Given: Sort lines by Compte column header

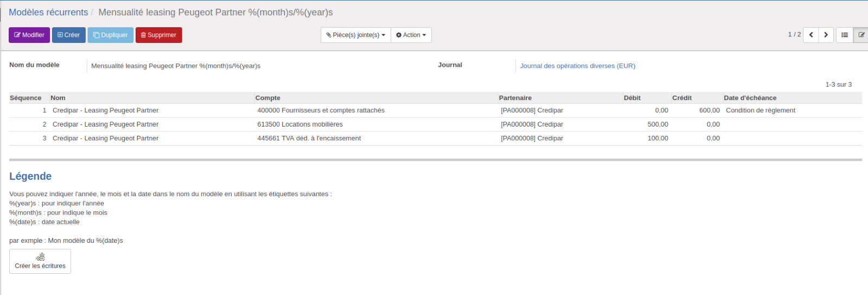Looking at the screenshot, I should pyautogui.click(x=268, y=98).
